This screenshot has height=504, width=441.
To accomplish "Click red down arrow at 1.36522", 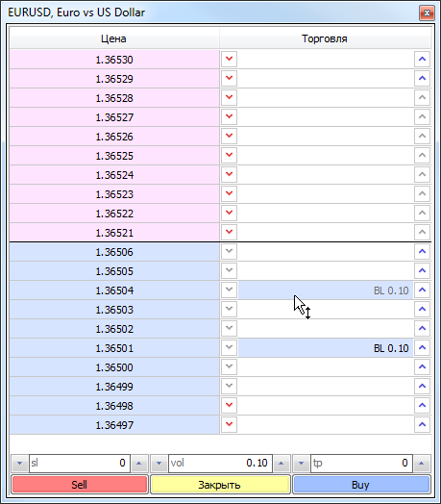I will pyautogui.click(x=229, y=213).
